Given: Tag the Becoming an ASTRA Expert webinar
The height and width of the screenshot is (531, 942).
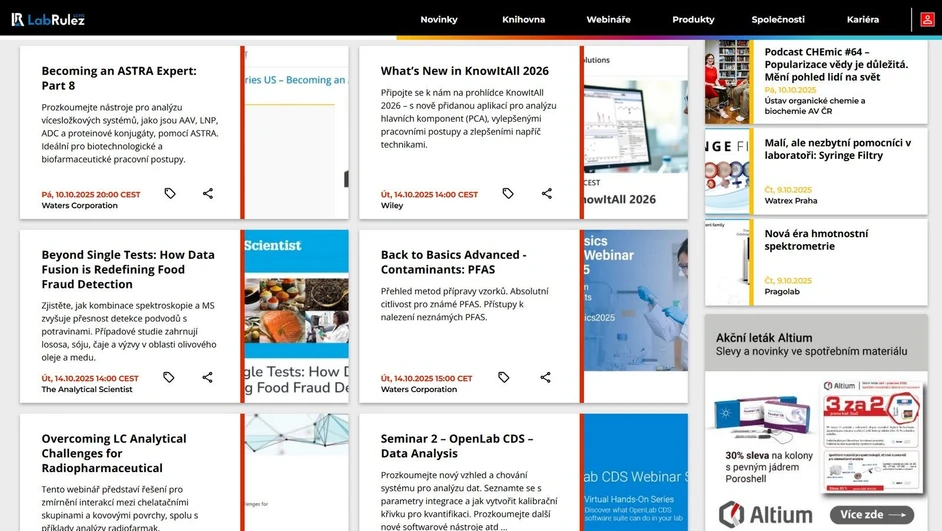Looking at the screenshot, I should coord(170,193).
